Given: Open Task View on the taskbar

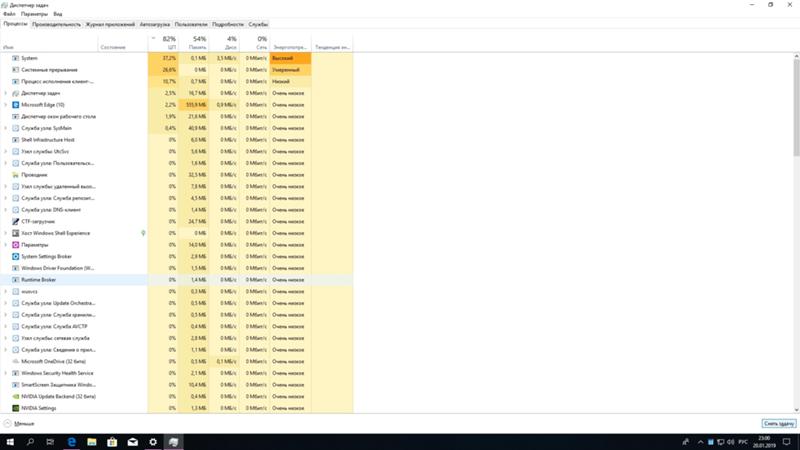Looking at the screenshot, I should [50, 442].
